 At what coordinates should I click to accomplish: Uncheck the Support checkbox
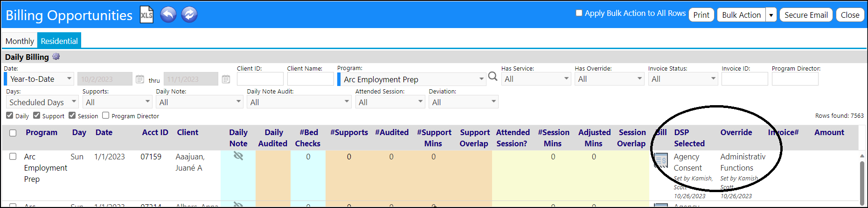point(36,115)
